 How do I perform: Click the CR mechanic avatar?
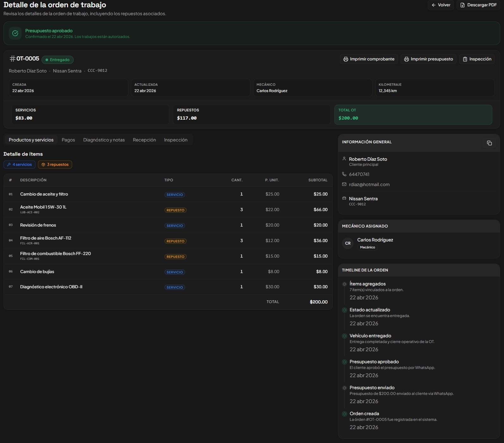click(x=348, y=243)
